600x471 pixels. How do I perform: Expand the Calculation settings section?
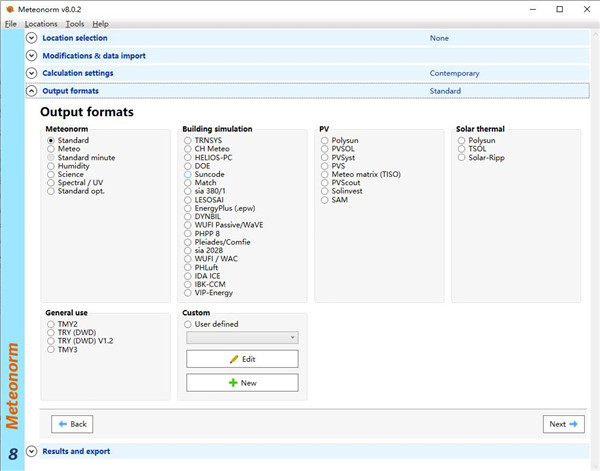[32, 73]
